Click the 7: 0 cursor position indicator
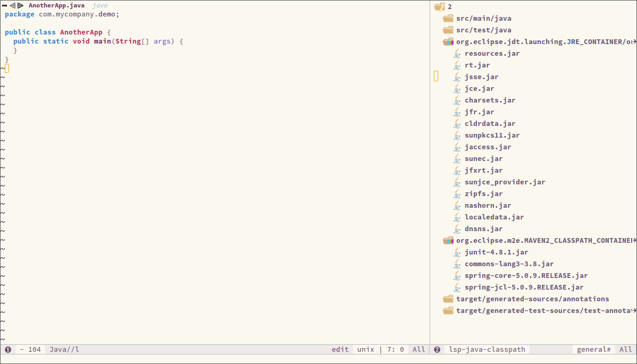 pos(396,350)
